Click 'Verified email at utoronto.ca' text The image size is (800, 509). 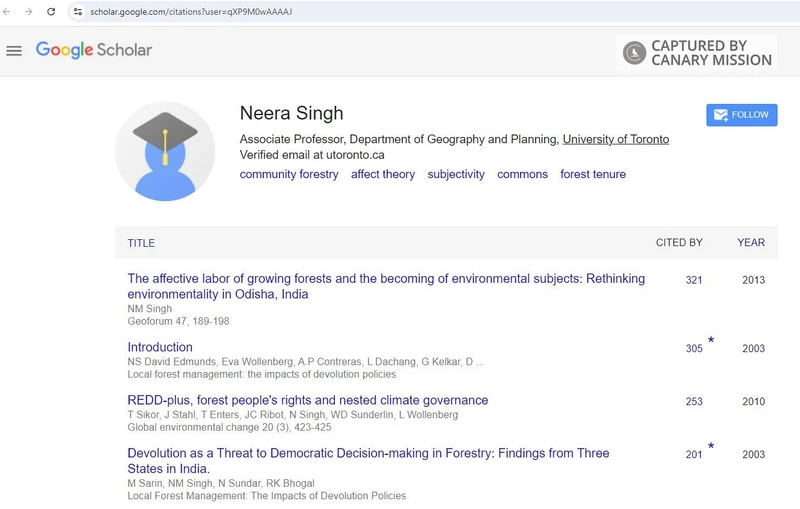point(312,155)
